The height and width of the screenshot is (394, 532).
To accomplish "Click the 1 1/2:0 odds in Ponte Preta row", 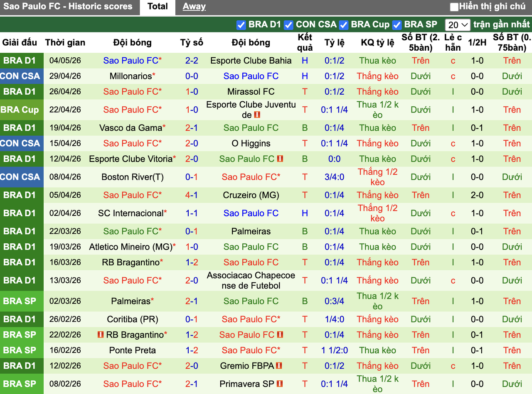I will [334, 350].
